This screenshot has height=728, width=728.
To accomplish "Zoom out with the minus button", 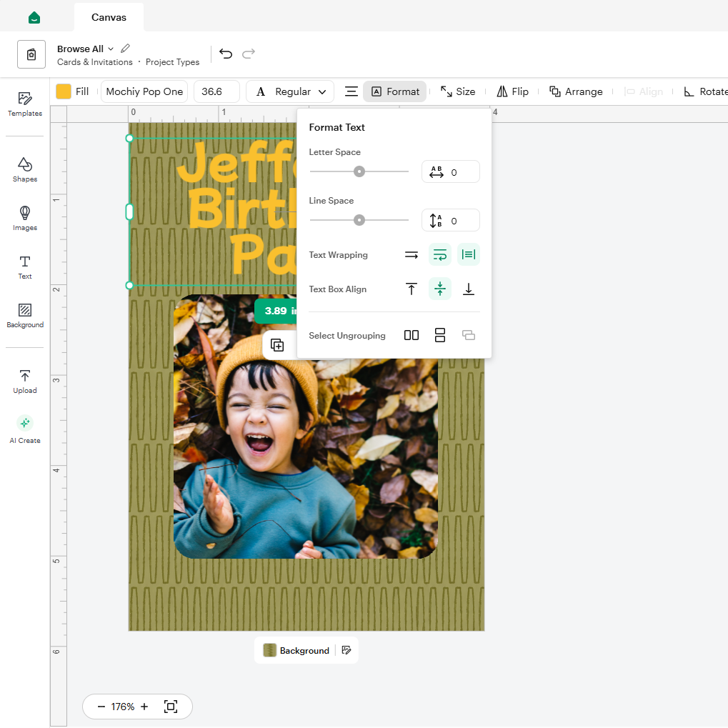I will tap(101, 707).
